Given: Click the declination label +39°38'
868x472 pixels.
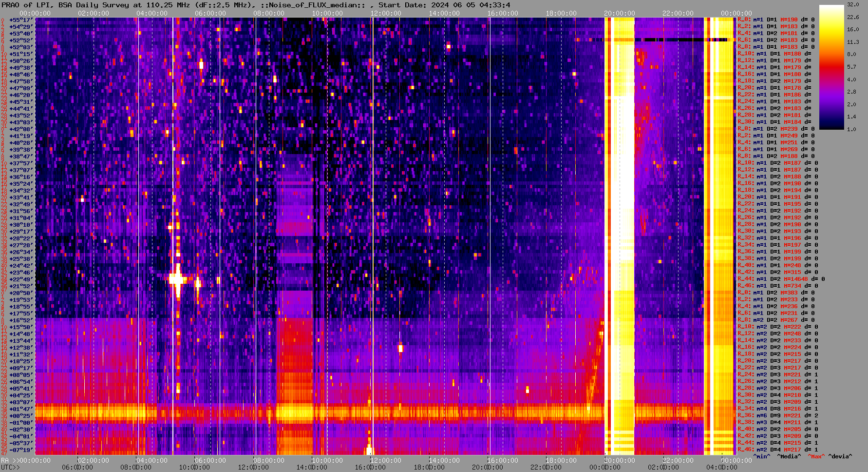Looking at the screenshot, I should [x=20, y=150].
